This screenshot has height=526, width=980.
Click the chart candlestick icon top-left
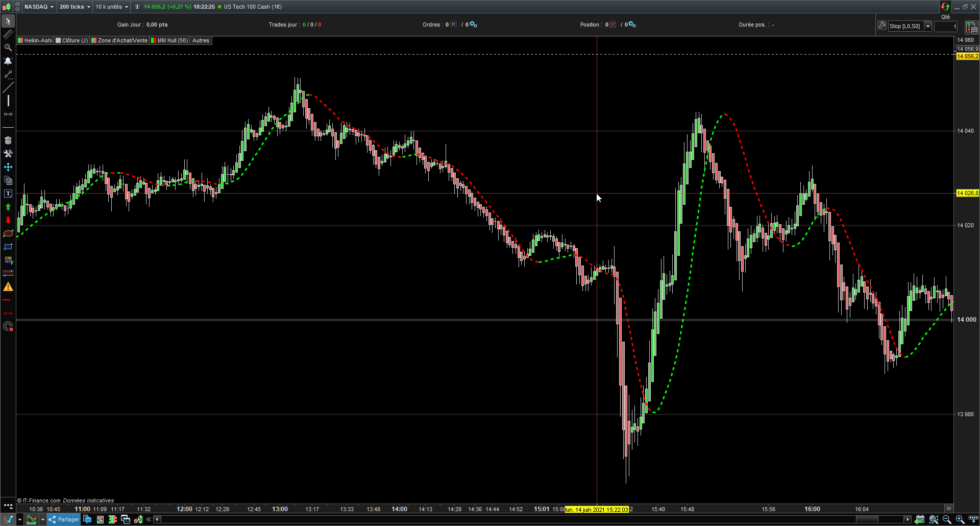(6, 7)
